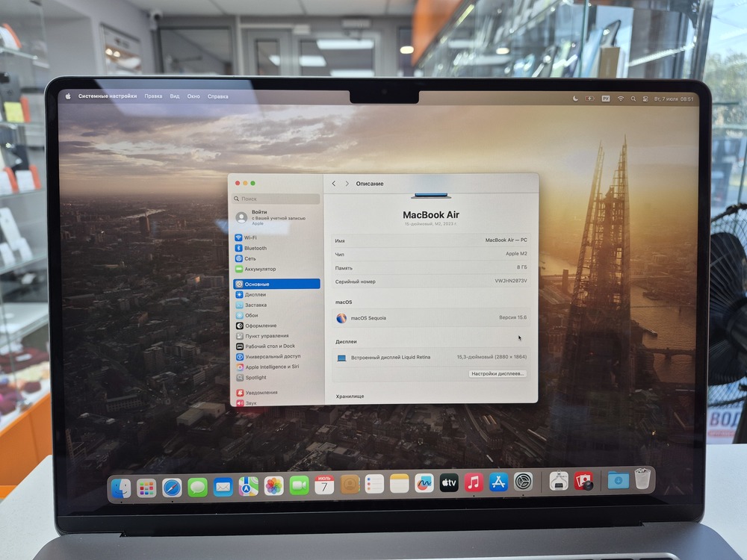
Task: Click the Чип row showing Apple M2
Action: click(431, 254)
